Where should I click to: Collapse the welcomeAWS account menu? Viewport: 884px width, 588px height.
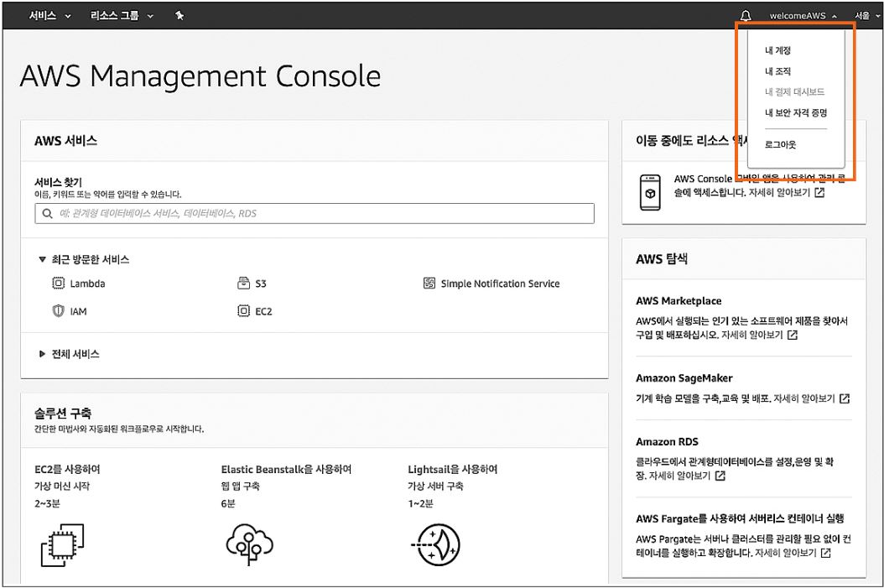tap(803, 16)
